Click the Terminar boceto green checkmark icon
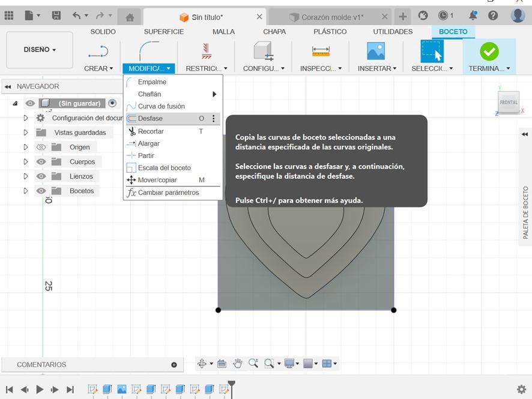 click(x=489, y=52)
